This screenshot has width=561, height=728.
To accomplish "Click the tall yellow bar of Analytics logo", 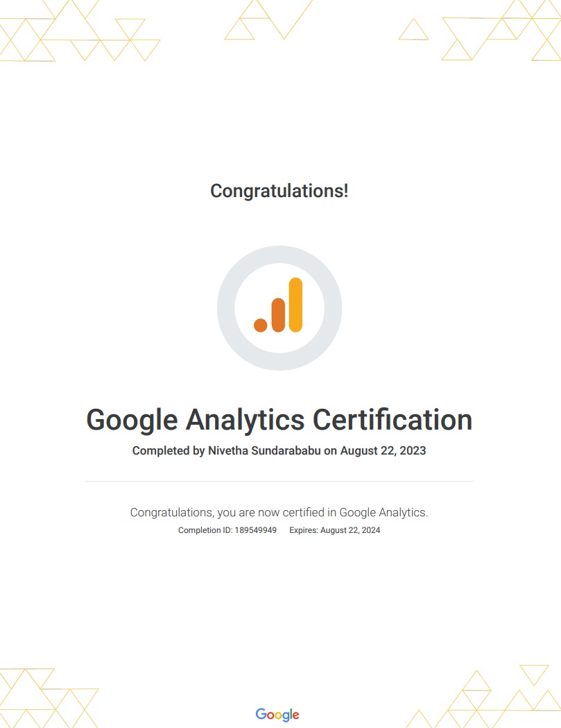I will [x=295, y=305].
